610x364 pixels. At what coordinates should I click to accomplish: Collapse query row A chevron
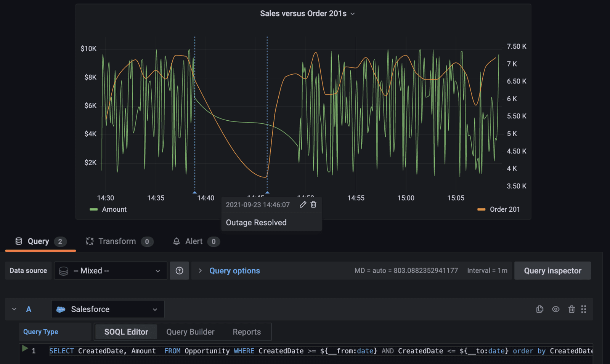[14, 309]
